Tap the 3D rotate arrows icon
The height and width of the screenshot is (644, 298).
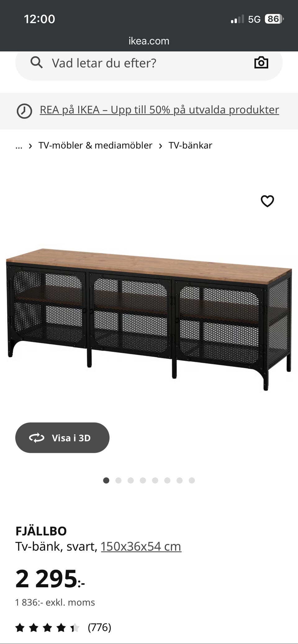(37, 438)
